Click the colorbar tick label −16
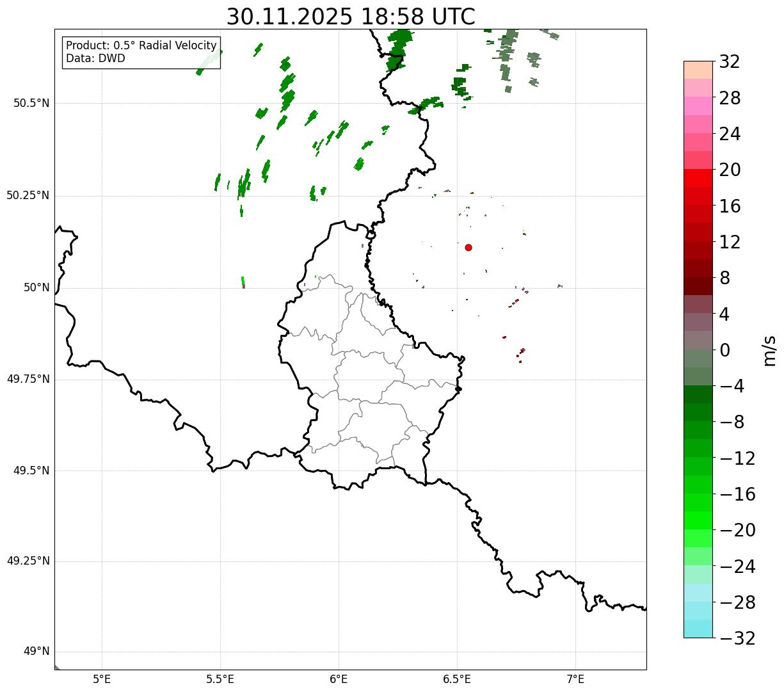The image size is (784, 692). point(737,494)
